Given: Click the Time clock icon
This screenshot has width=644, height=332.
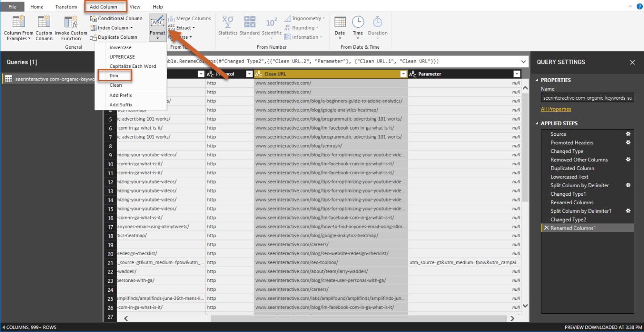Looking at the screenshot, I should [x=358, y=22].
